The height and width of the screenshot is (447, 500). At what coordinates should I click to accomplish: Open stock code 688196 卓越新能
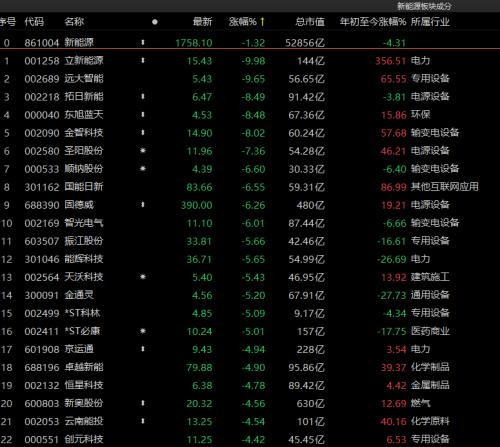250,367
